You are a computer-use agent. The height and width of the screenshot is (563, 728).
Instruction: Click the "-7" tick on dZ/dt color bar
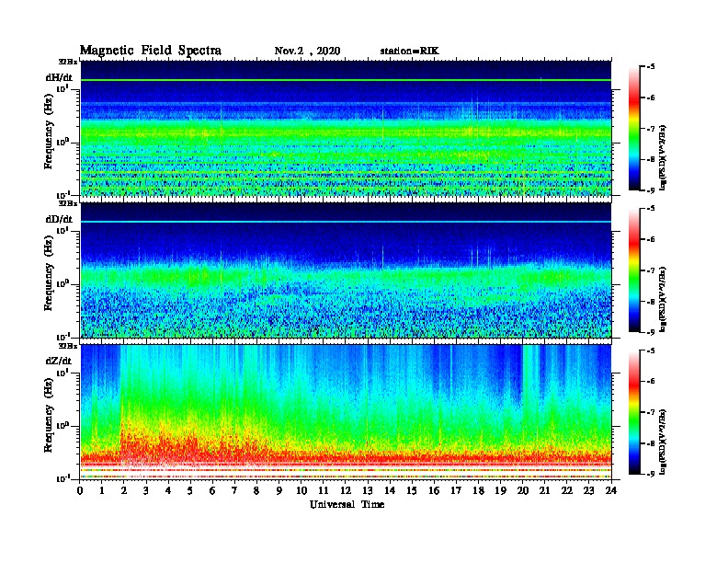651,412
